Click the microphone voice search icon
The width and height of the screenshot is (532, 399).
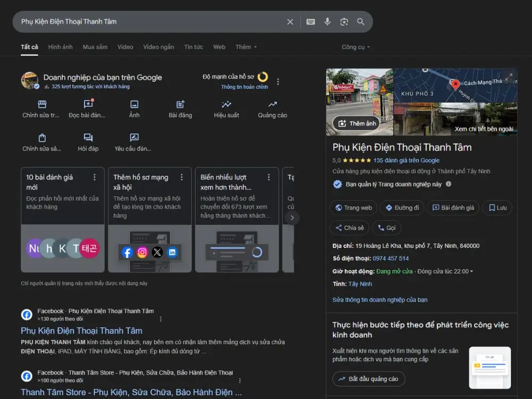click(x=327, y=22)
